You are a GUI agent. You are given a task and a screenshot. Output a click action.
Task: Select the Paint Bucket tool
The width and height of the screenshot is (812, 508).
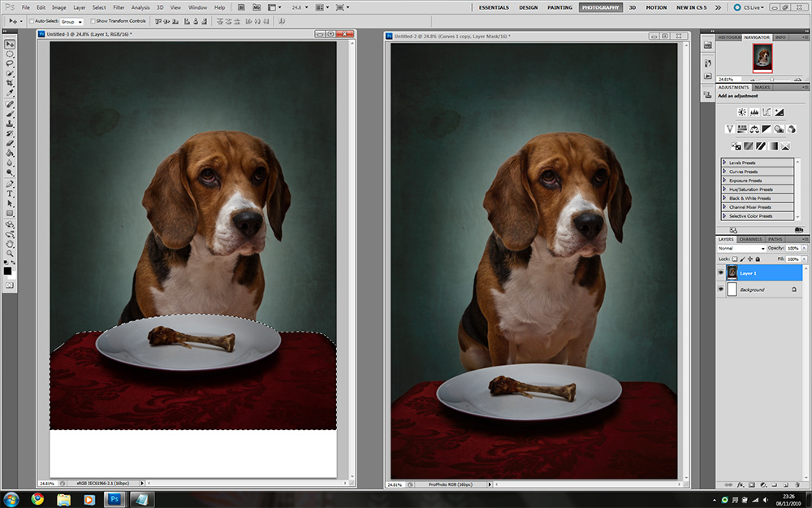(x=9, y=153)
